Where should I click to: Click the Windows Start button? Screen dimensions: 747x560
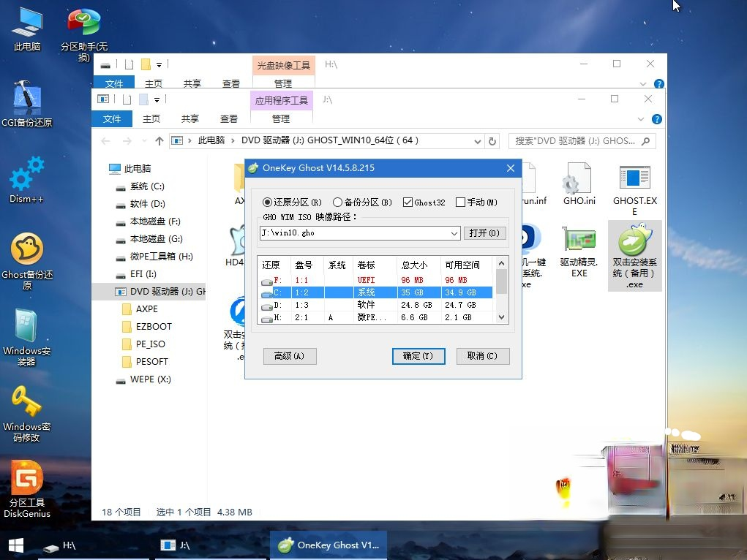(x=15, y=545)
